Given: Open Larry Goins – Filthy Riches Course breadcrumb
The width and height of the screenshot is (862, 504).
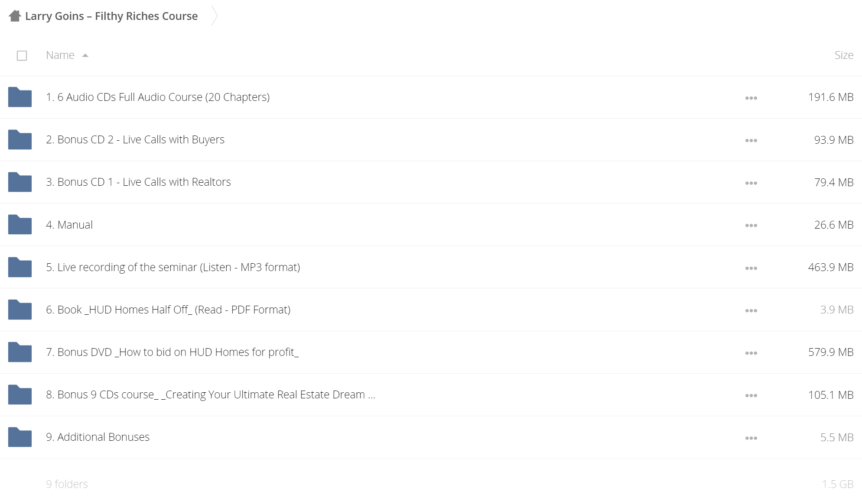Looking at the screenshot, I should [x=111, y=16].
